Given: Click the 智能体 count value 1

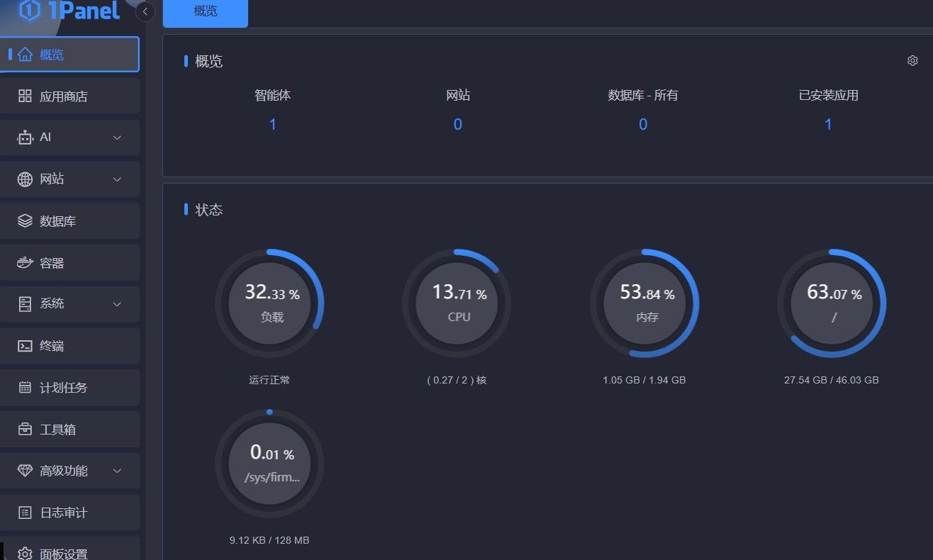Looking at the screenshot, I should point(272,125).
